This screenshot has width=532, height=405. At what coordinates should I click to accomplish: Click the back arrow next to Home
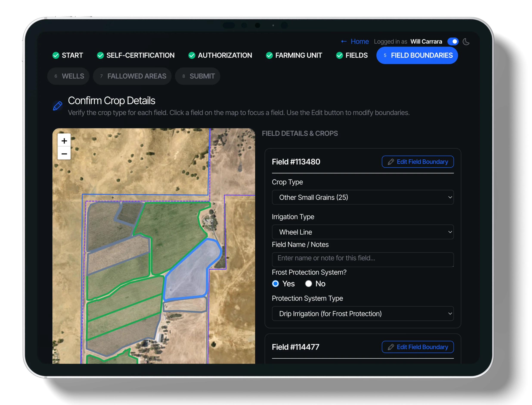coord(343,41)
